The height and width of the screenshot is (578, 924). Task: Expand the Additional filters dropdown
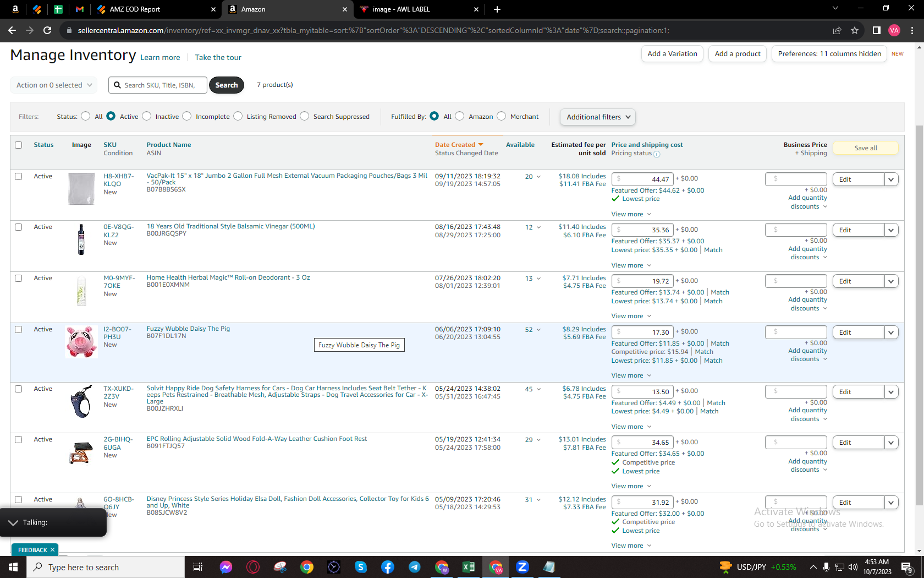pyautogui.click(x=598, y=117)
